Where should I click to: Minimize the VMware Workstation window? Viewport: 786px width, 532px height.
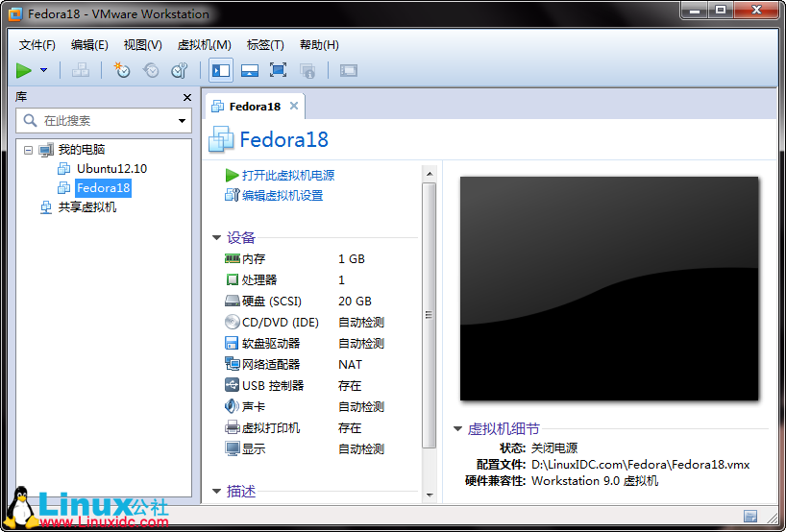(x=695, y=10)
